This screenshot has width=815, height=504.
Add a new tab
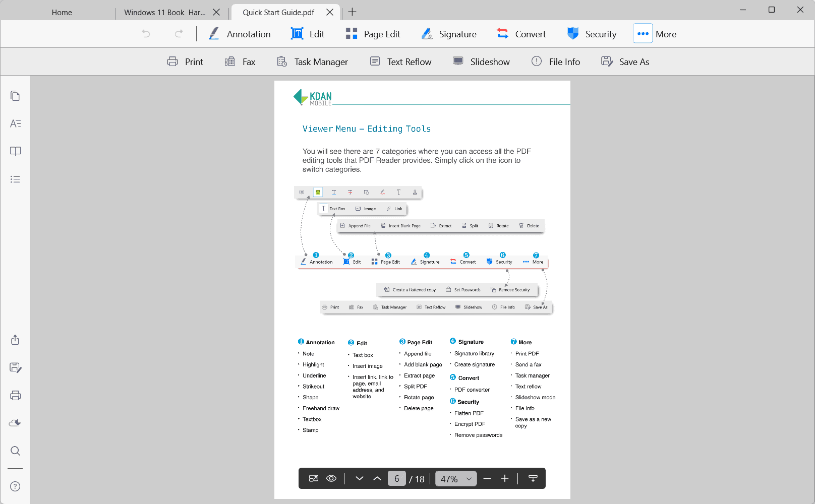(x=352, y=12)
